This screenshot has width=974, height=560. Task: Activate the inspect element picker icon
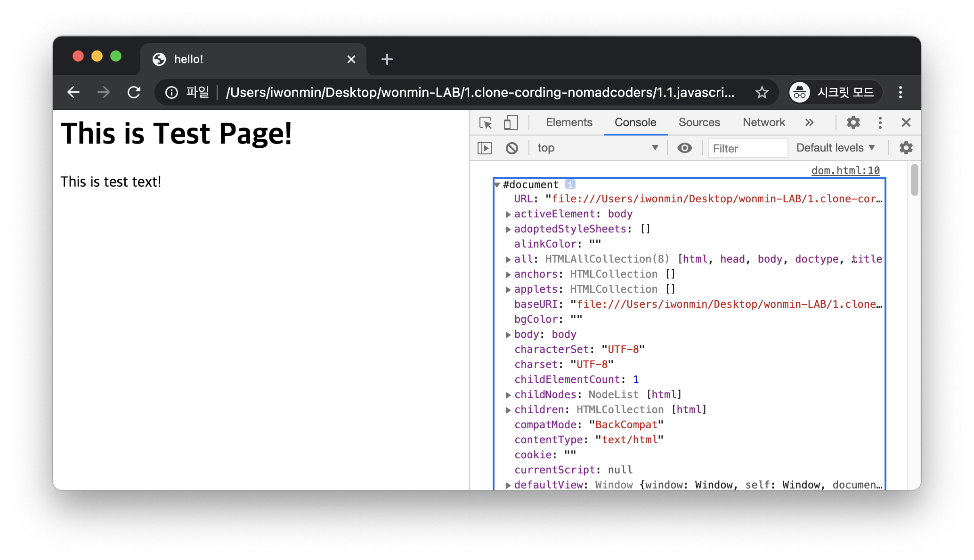pyautogui.click(x=485, y=123)
